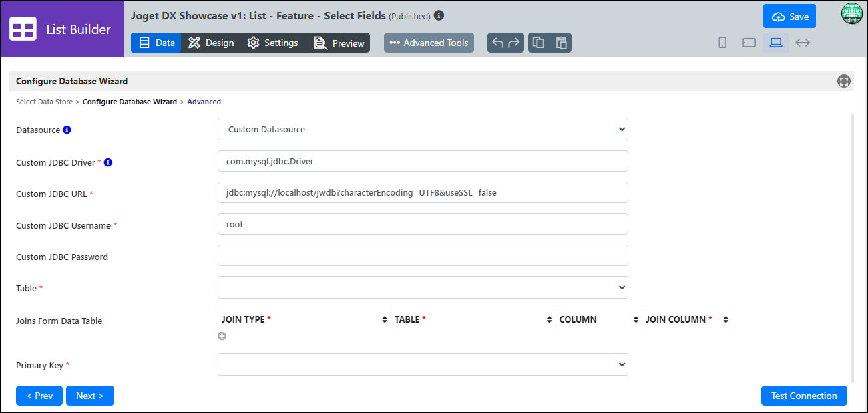Screen dimensions: 868x413
Task: Click the vertical scrollbar of wizard panel
Action: (852, 247)
